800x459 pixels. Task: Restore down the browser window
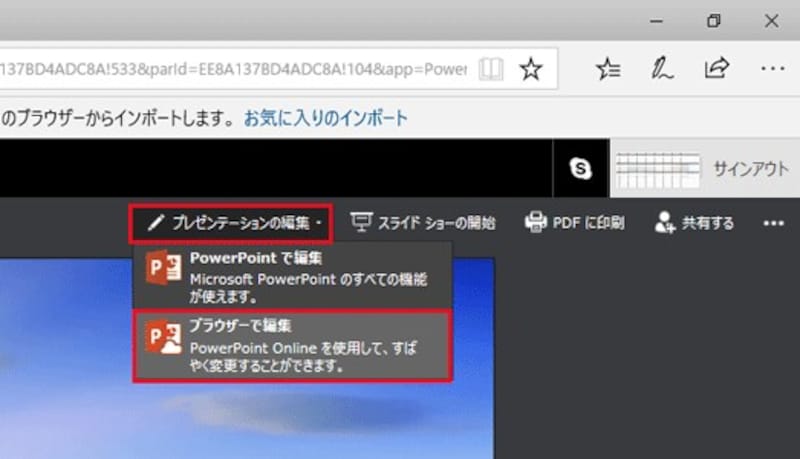(713, 21)
